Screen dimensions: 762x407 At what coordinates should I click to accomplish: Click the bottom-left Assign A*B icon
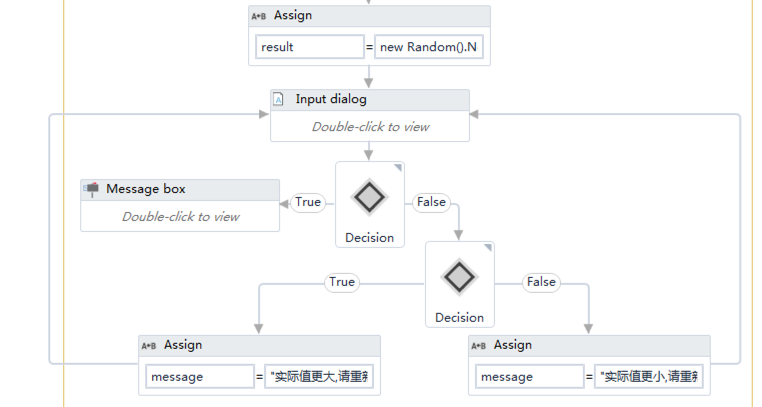[149, 345]
